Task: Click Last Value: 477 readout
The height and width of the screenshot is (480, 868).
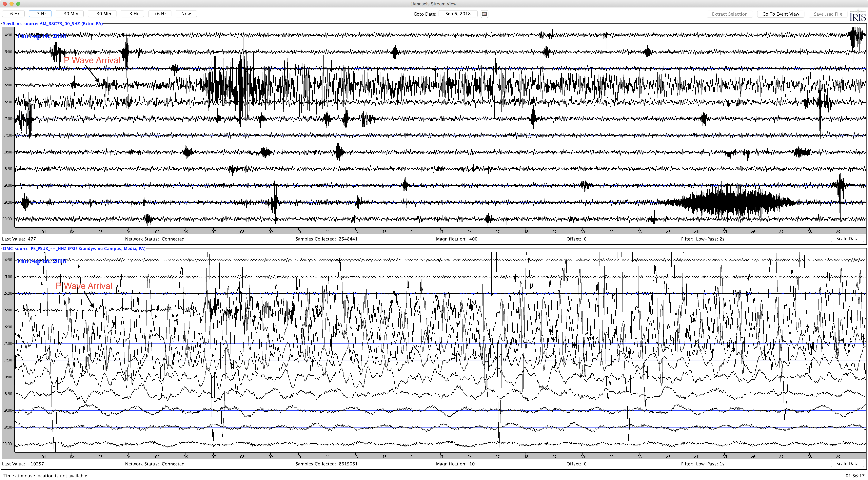Action: coord(19,239)
